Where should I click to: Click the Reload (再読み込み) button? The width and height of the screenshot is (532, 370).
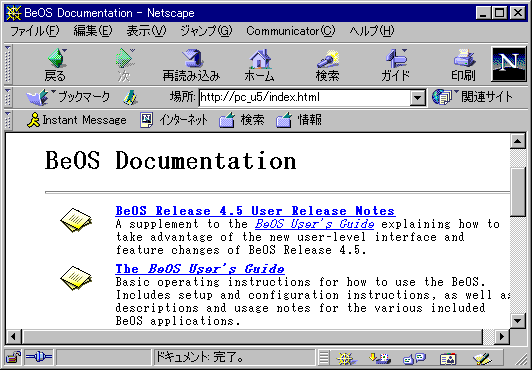[x=191, y=64]
